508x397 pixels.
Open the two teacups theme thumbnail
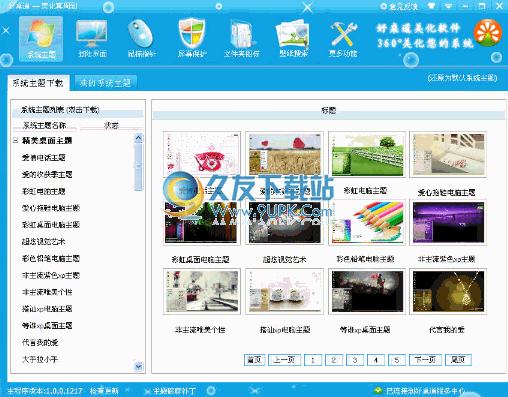pos(285,292)
